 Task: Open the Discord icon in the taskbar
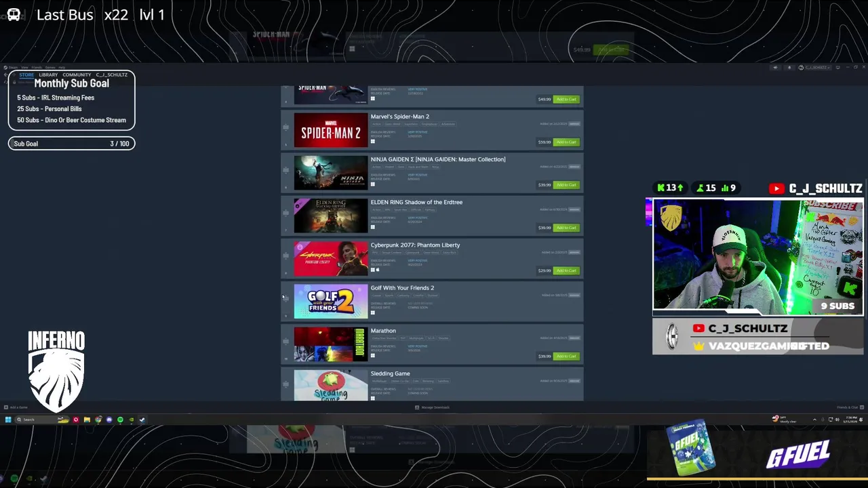[109, 420]
